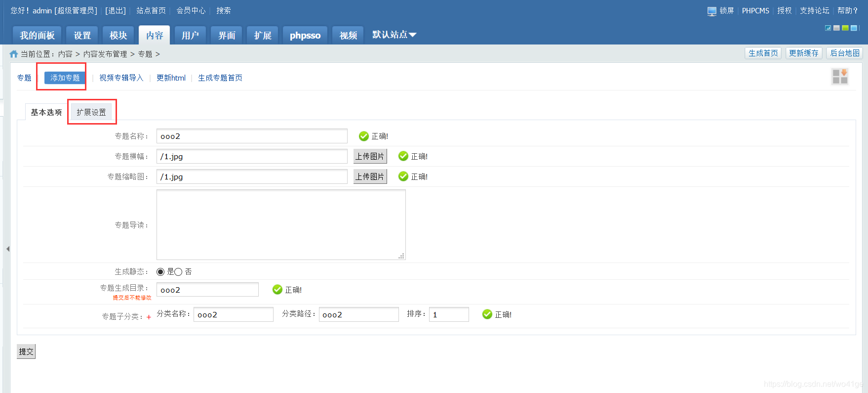This screenshot has height=393, width=868.
Task: Click 添加专题 button
Action: [65, 78]
